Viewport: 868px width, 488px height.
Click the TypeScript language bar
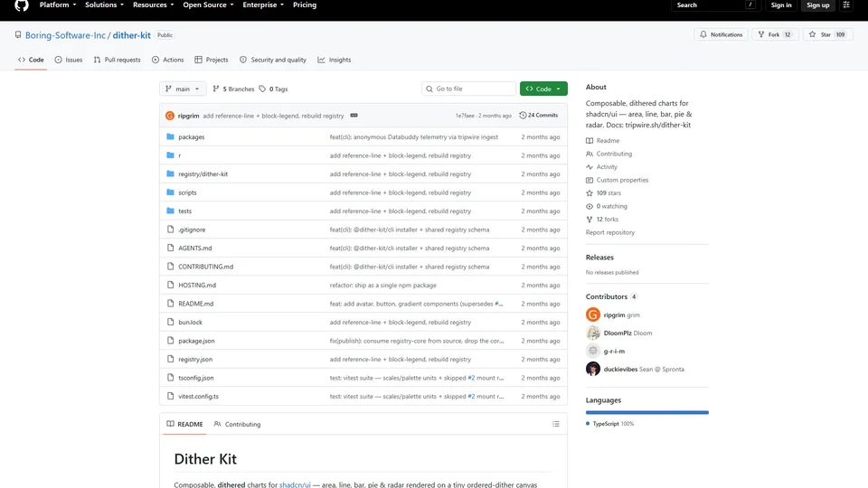pyautogui.click(x=647, y=412)
